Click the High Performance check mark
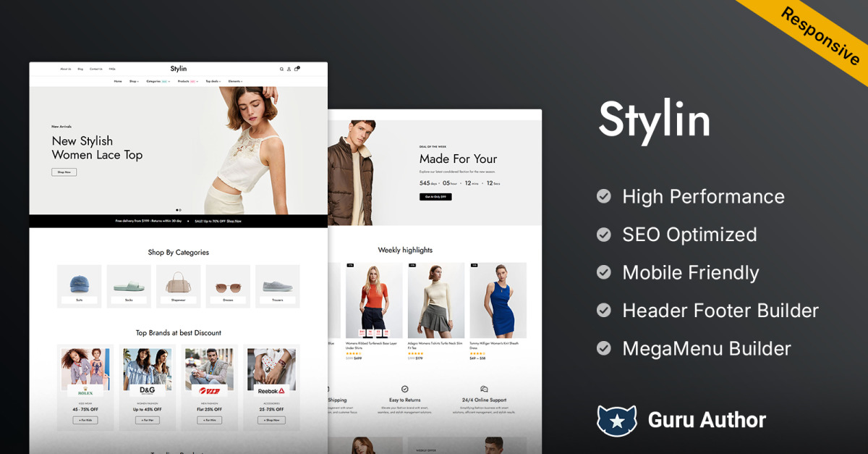 pos(603,196)
